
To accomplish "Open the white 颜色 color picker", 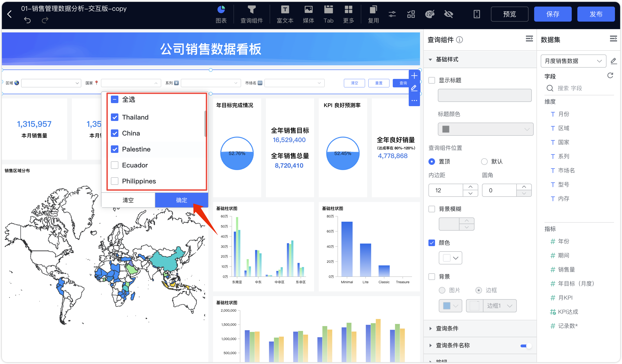I will click(450, 258).
